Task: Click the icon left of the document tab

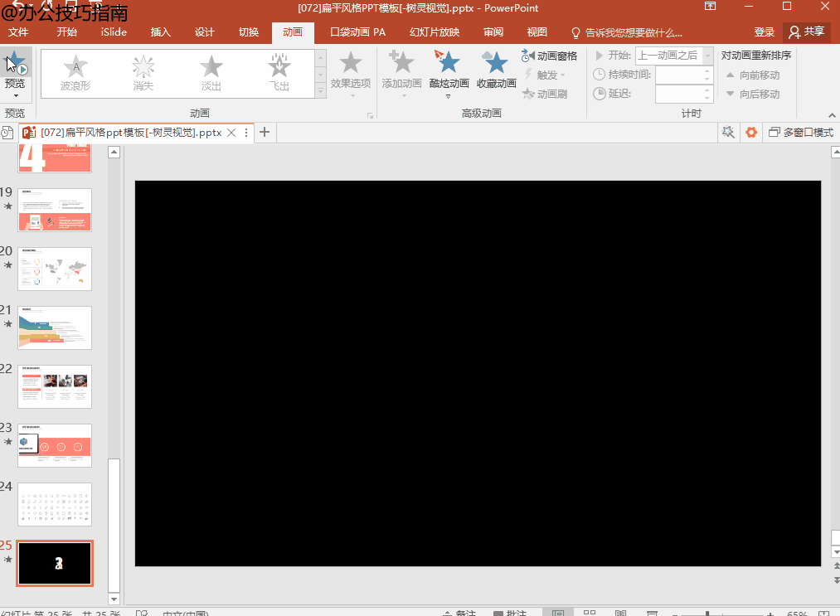Action: tap(7, 133)
